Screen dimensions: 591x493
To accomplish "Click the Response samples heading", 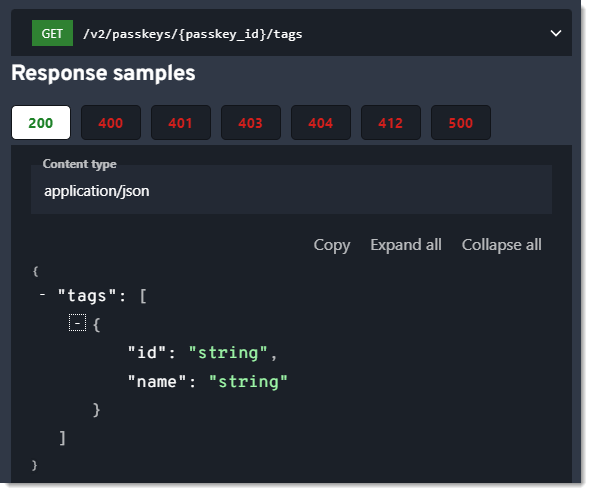I will [x=103, y=73].
